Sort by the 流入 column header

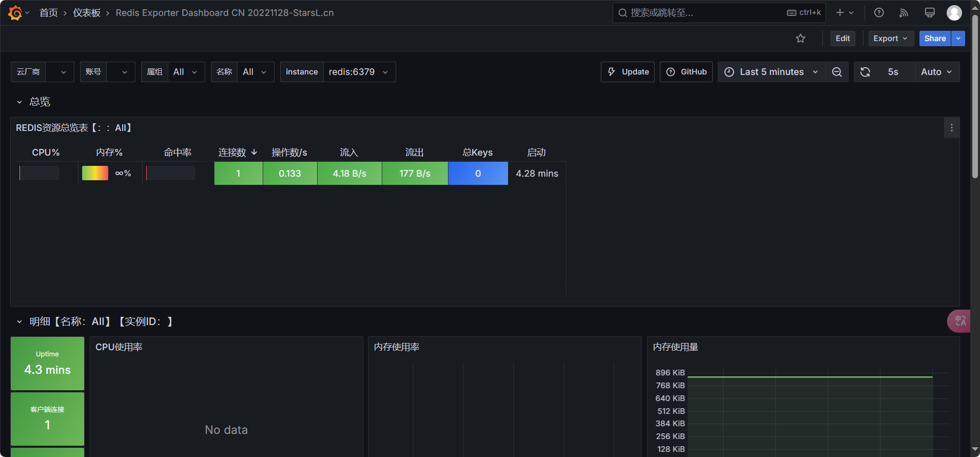[x=349, y=153]
